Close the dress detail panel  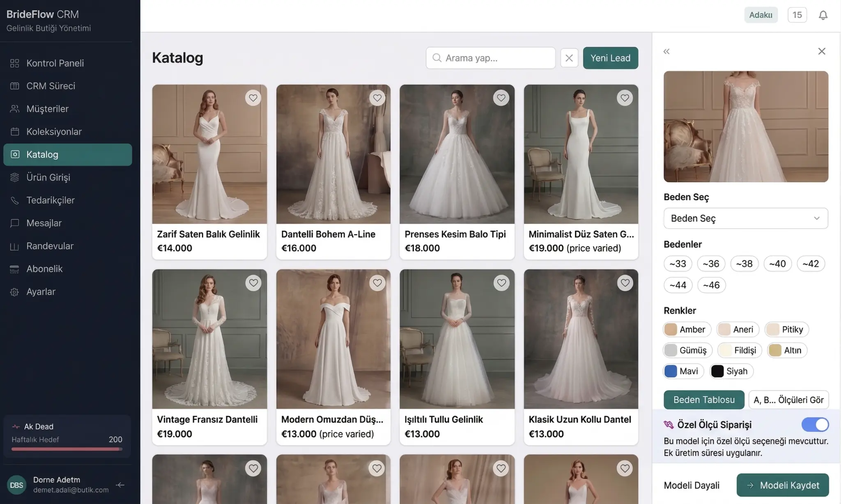point(822,51)
